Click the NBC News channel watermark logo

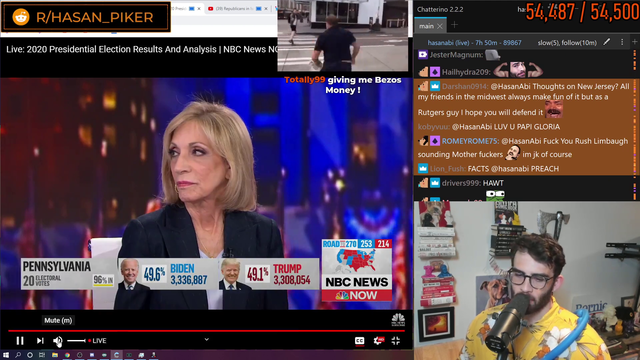398,319
